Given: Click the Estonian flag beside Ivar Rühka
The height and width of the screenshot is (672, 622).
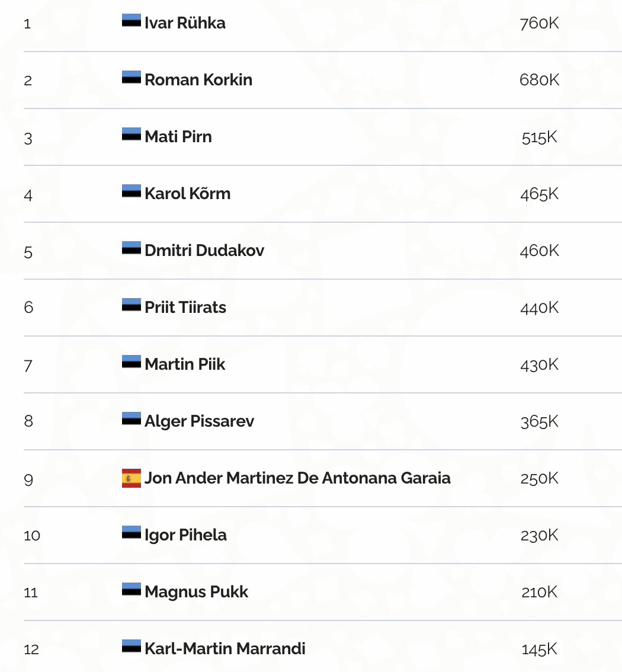Looking at the screenshot, I should pyautogui.click(x=131, y=21).
